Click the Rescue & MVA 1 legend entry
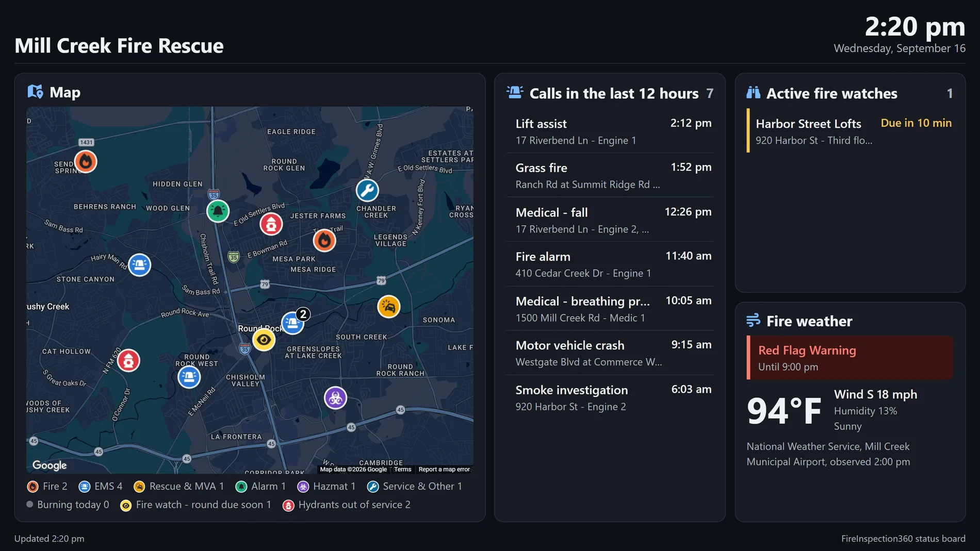Image resolution: width=980 pixels, height=551 pixels. (179, 487)
